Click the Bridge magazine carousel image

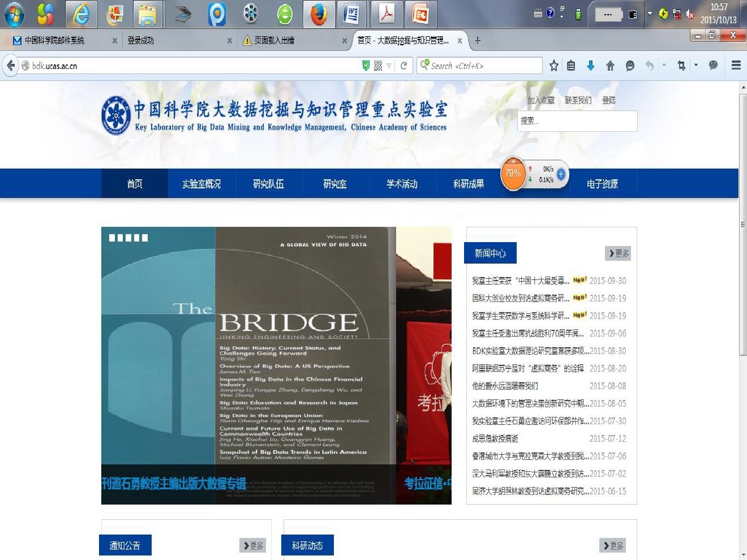pyautogui.click(x=248, y=365)
